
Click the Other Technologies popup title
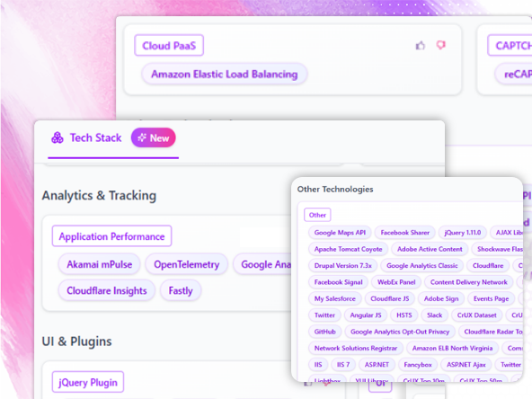[335, 190]
